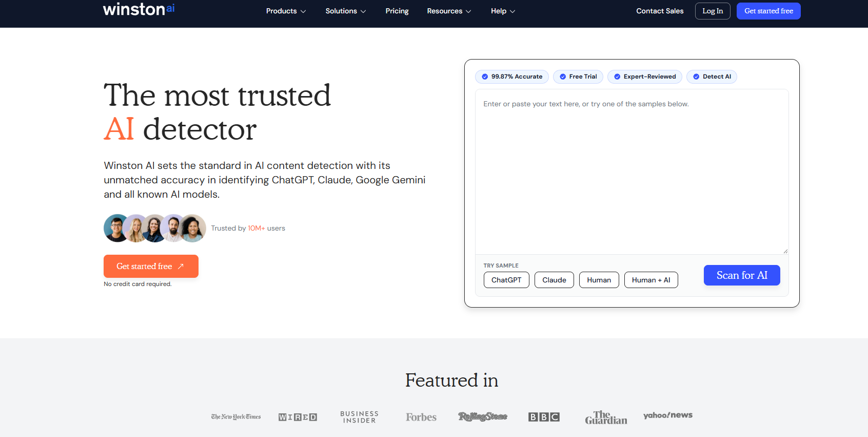Viewport: 868px width, 437px height.
Task: Click the Winston AI logo
Action: [139, 9]
